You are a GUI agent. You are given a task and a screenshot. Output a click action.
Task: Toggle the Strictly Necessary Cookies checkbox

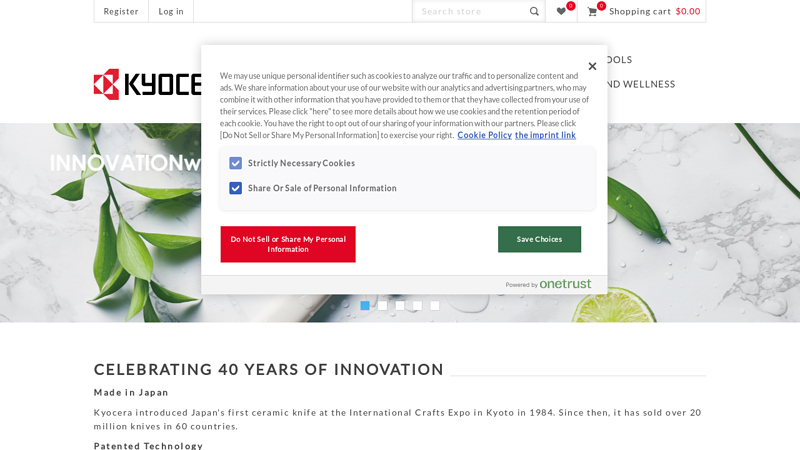click(236, 163)
